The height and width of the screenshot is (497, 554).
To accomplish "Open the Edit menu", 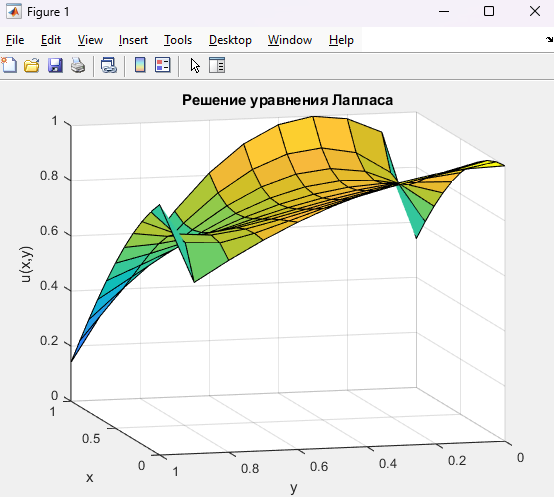I will tap(51, 40).
